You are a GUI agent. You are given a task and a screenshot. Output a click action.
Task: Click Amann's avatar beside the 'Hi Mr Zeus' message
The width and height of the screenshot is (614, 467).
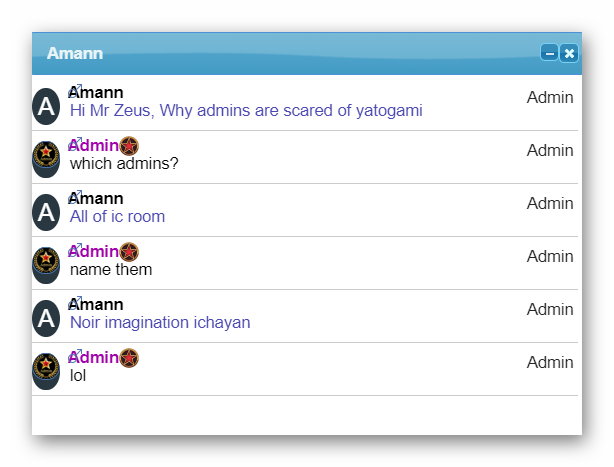point(46,107)
